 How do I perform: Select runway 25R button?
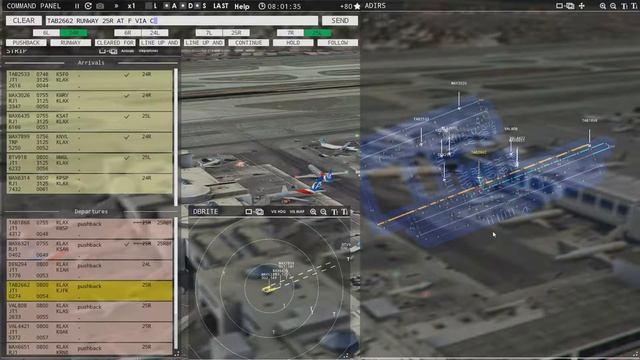(x=236, y=33)
